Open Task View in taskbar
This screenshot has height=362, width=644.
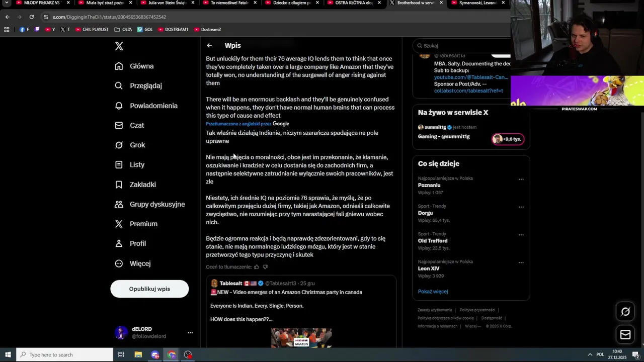click(x=121, y=355)
